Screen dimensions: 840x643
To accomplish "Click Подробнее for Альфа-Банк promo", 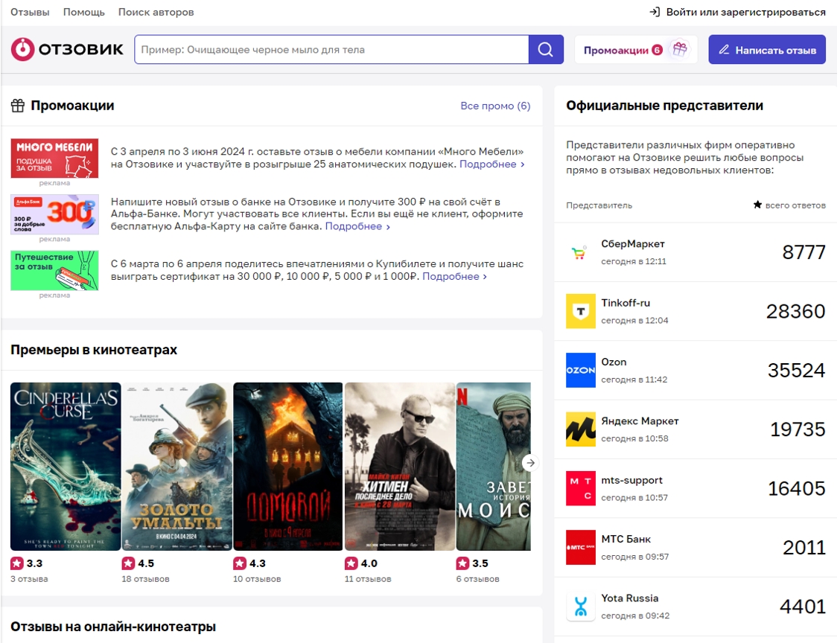I will tap(357, 226).
